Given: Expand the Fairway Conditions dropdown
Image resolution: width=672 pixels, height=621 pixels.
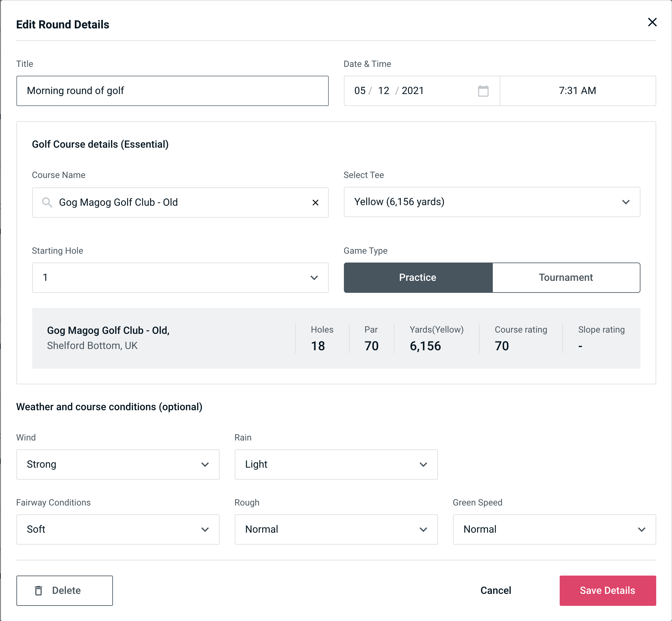Looking at the screenshot, I should (x=118, y=530).
